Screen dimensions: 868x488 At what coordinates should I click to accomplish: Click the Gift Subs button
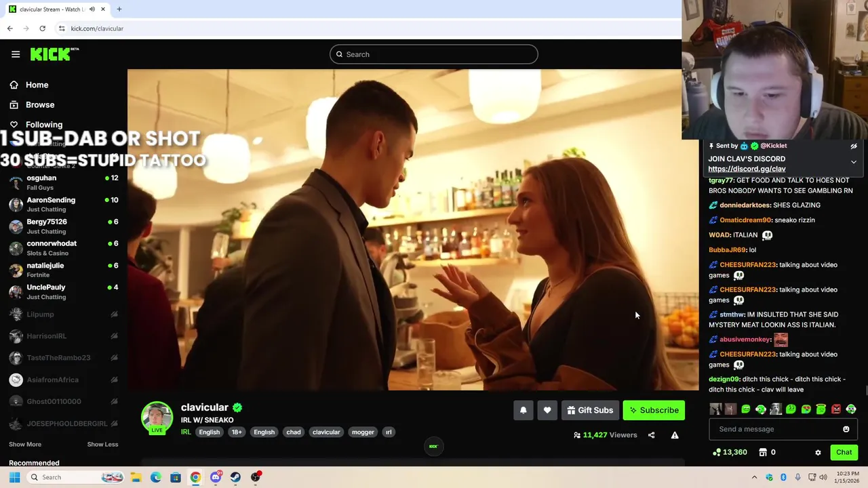[x=590, y=410]
